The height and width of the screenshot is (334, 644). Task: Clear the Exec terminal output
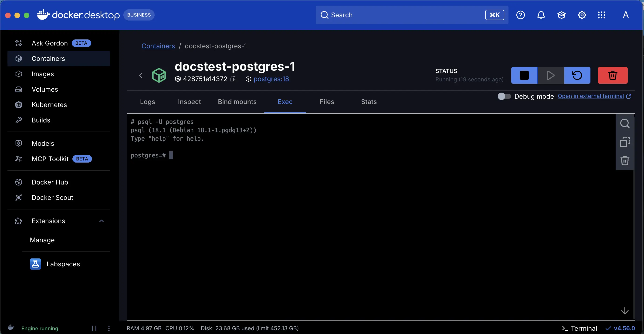pos(625,160)
